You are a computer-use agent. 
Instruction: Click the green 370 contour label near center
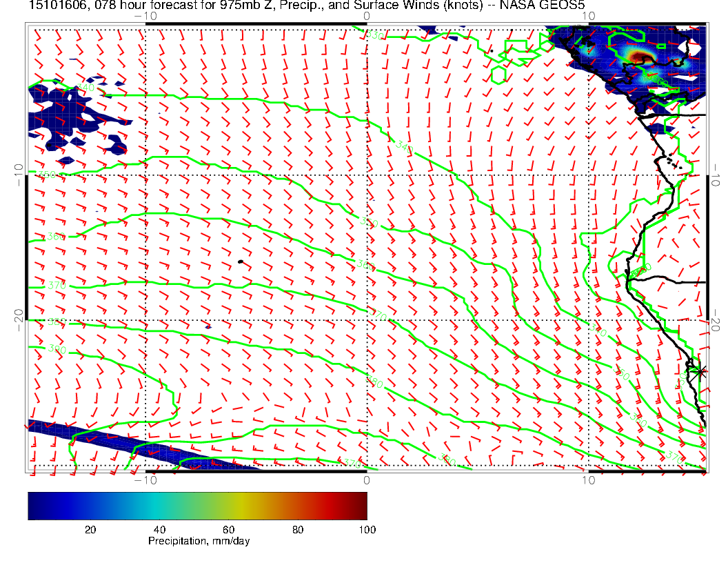click(378, 315)
